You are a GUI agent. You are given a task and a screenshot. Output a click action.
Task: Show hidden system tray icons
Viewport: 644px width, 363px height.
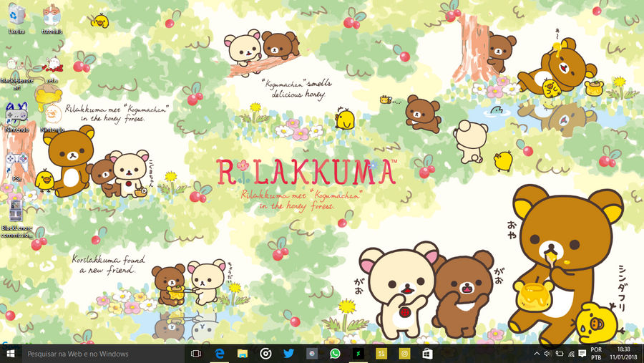pyautogui.click(x=537, y=354)
